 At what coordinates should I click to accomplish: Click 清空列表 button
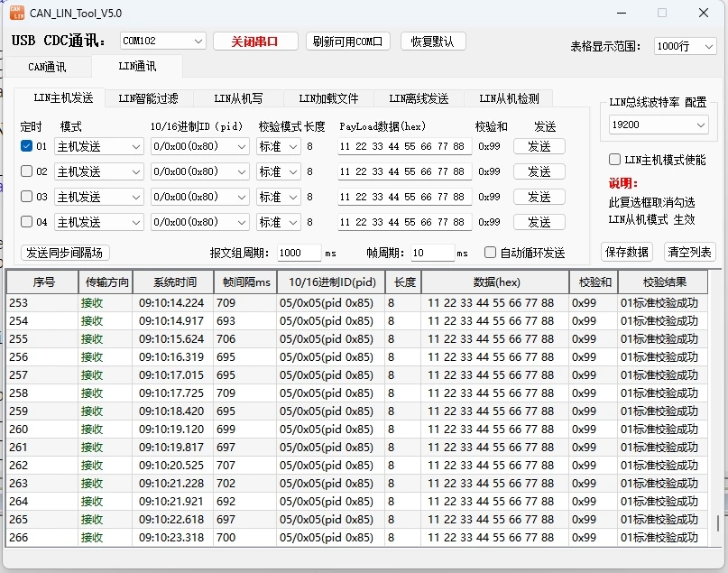click(689, 252)
